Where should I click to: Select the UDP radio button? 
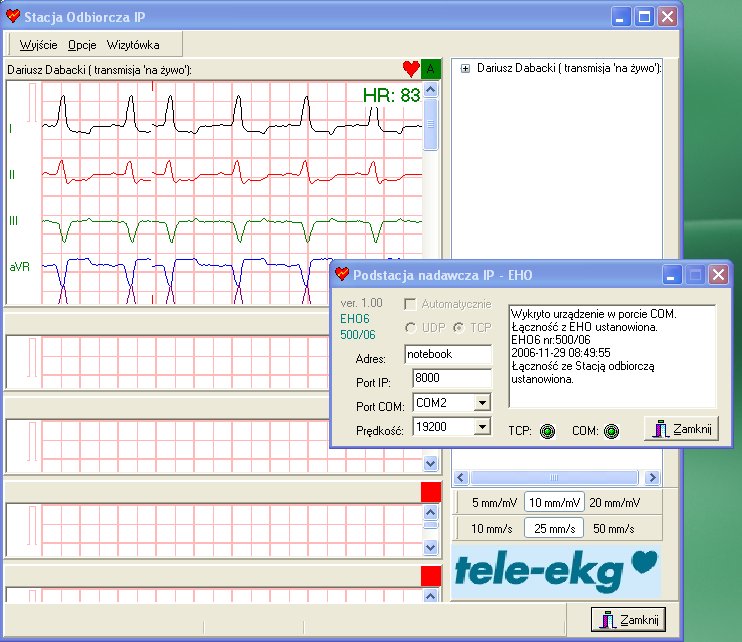410,327
